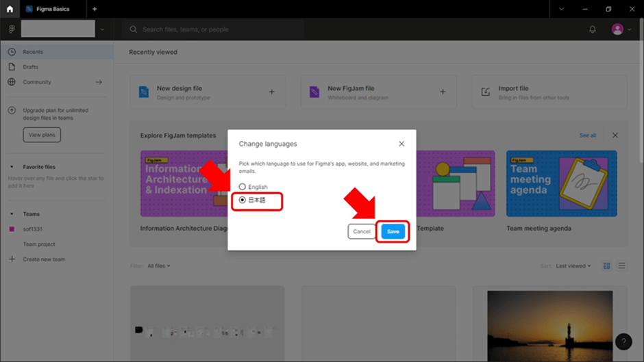Click the Community globe icon

(12, 82)
